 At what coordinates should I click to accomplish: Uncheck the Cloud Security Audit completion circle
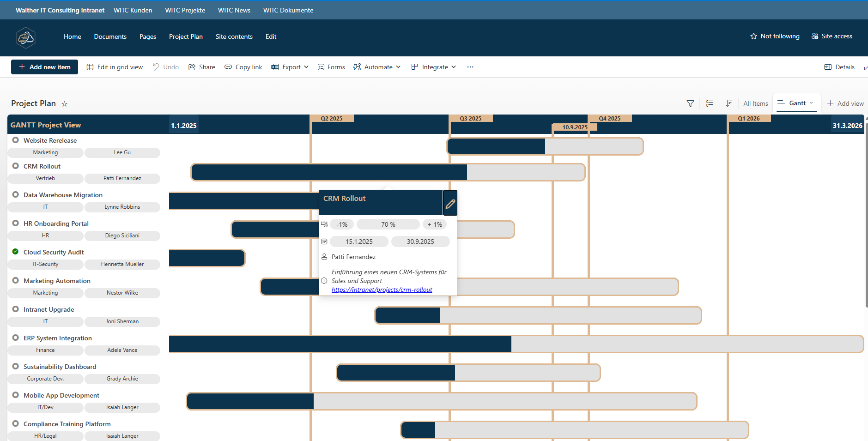(x=15, y=251)
